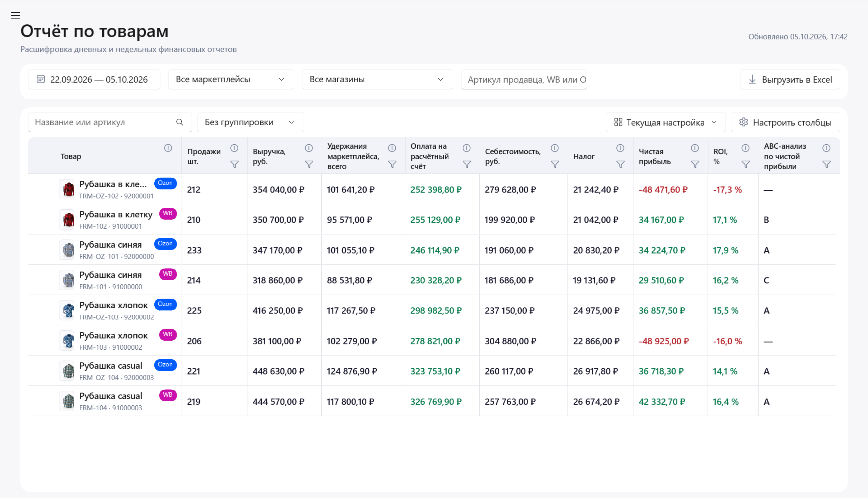
Task: Show info tooltip for Себестоимость column
Action: (x=555, y=148)
